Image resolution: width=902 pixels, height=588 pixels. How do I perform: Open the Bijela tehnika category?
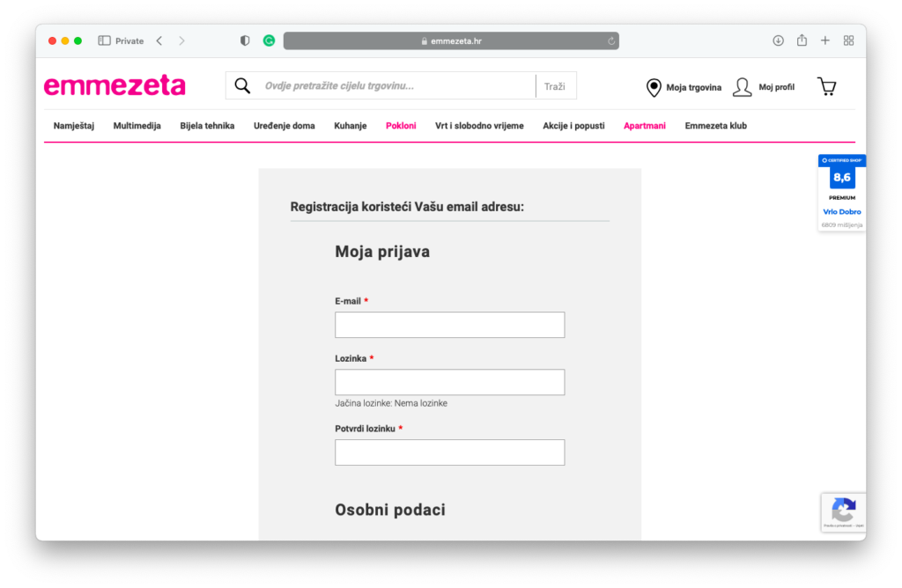[207, 126]
